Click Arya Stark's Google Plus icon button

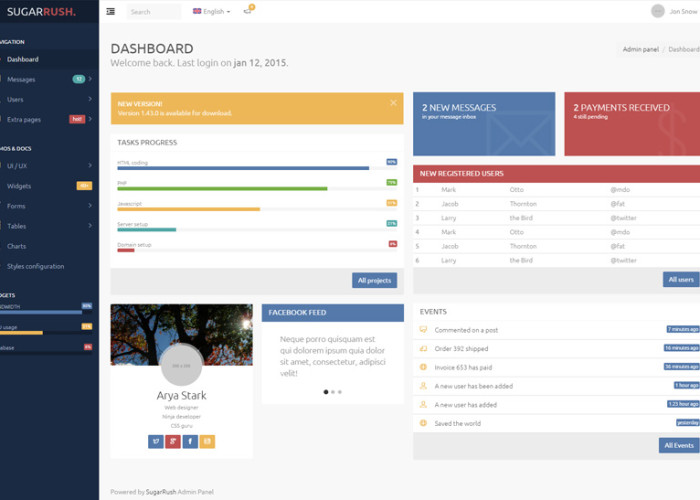click(173, 442)
